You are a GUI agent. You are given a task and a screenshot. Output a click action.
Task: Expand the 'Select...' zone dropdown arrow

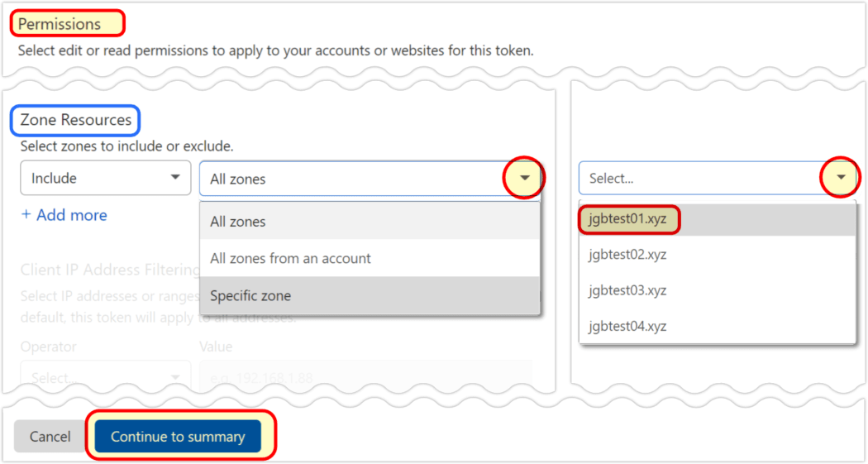[841, 178]
